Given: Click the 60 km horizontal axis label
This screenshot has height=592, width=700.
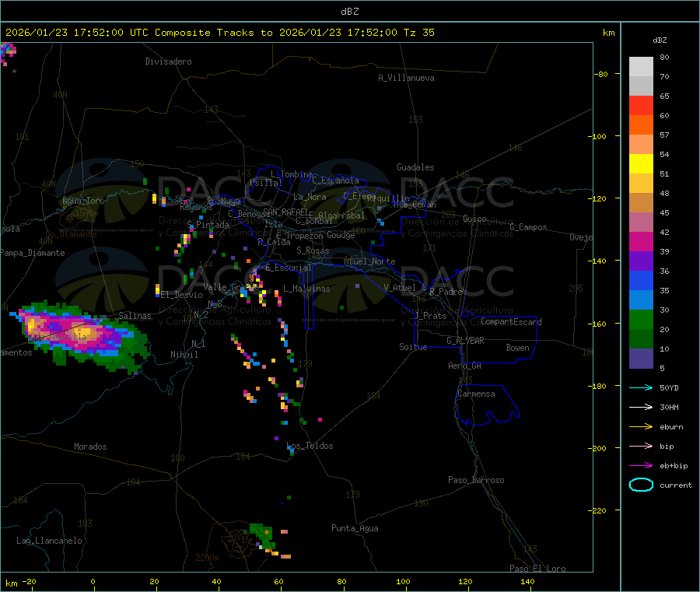Looking at the screenshot, I should [279, 581].
